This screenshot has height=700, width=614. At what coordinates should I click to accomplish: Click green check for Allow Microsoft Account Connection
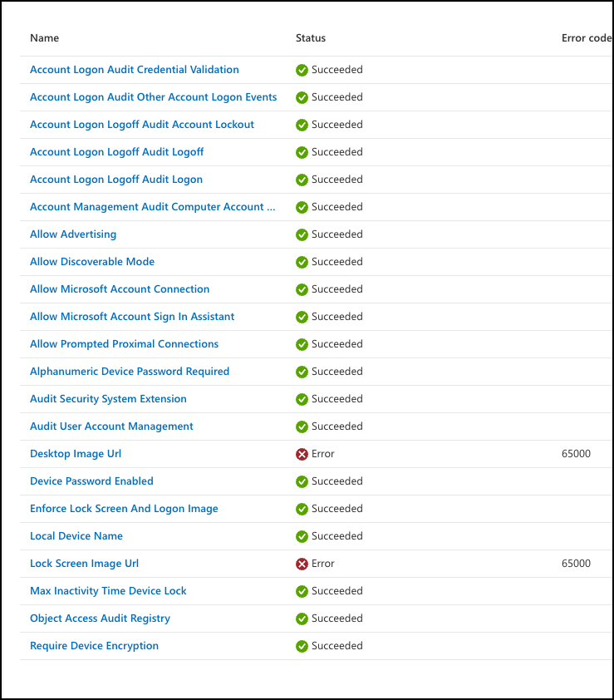pos(302,290)
